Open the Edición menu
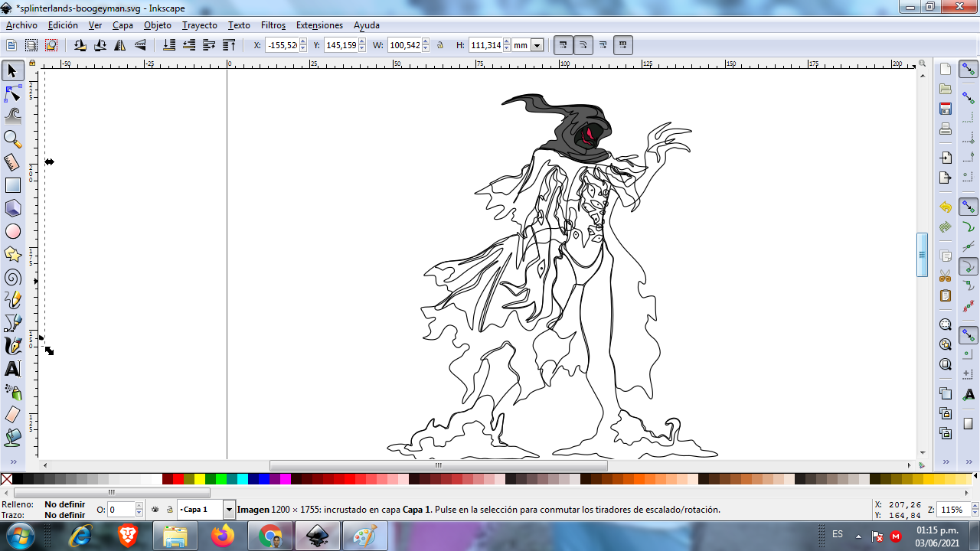 coord(63,25)
